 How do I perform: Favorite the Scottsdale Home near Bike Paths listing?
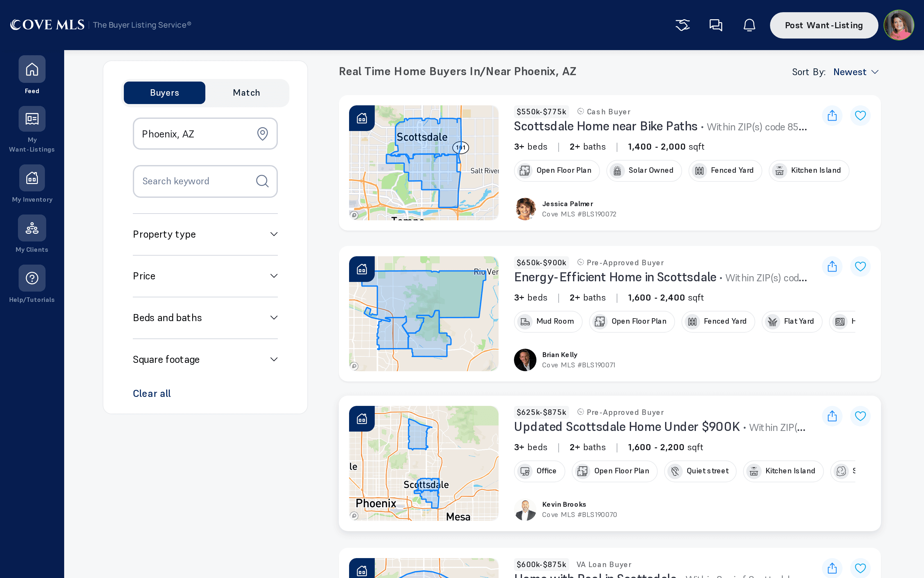[860, 116]
